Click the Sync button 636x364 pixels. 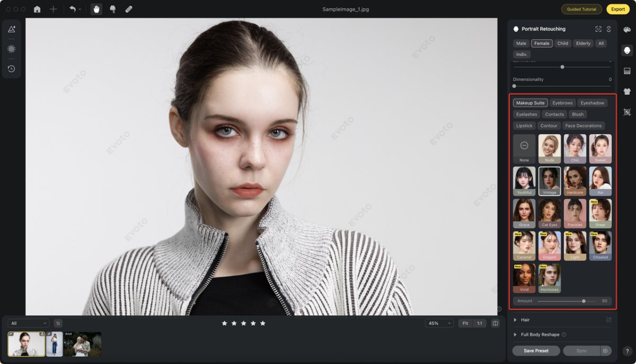tap(581, 351)
